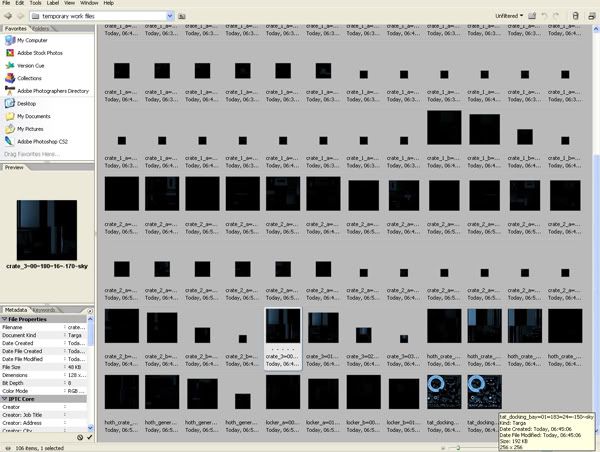Select the Metadata tab
Viewport: 600px width, 452px height.
16,310
